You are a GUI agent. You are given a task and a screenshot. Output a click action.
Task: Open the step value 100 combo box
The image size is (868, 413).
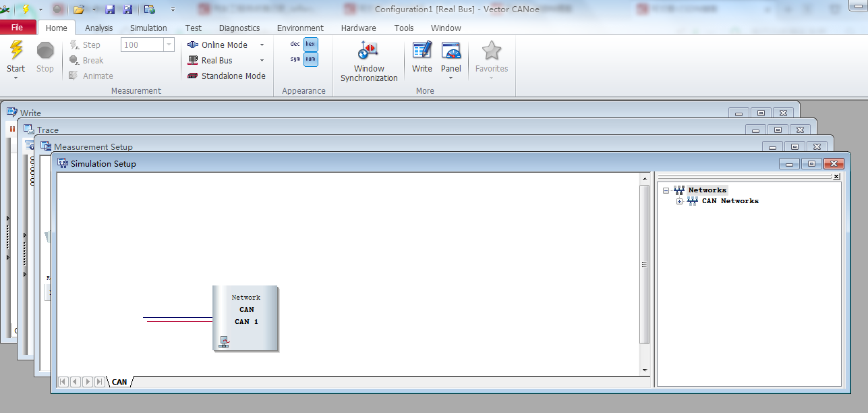point(148,45)
